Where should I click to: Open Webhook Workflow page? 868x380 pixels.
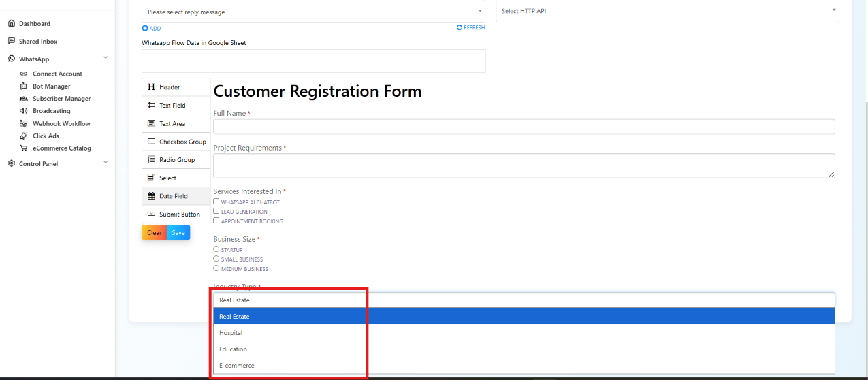61,124
